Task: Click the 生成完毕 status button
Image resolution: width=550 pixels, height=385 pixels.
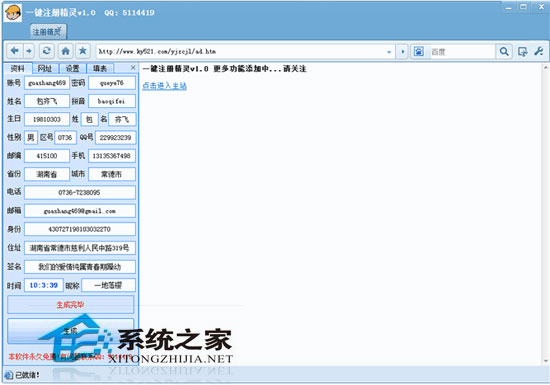Action: (x=71, y=304)
